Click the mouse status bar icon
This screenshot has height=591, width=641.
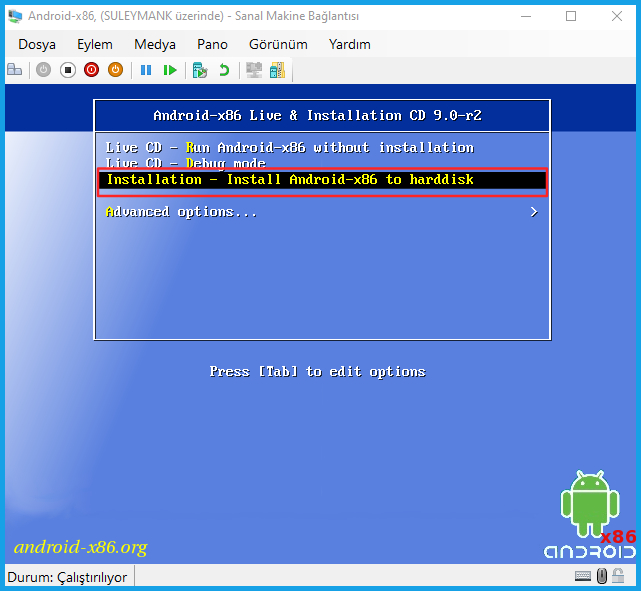[601, 576]
